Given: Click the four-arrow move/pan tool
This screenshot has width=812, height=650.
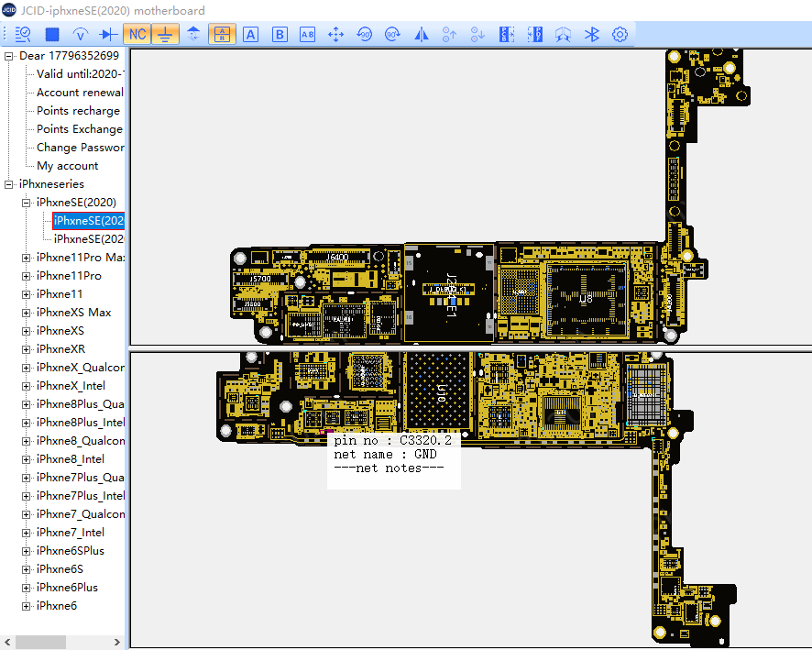Looking at the screenshot, I should click(335, 35).
